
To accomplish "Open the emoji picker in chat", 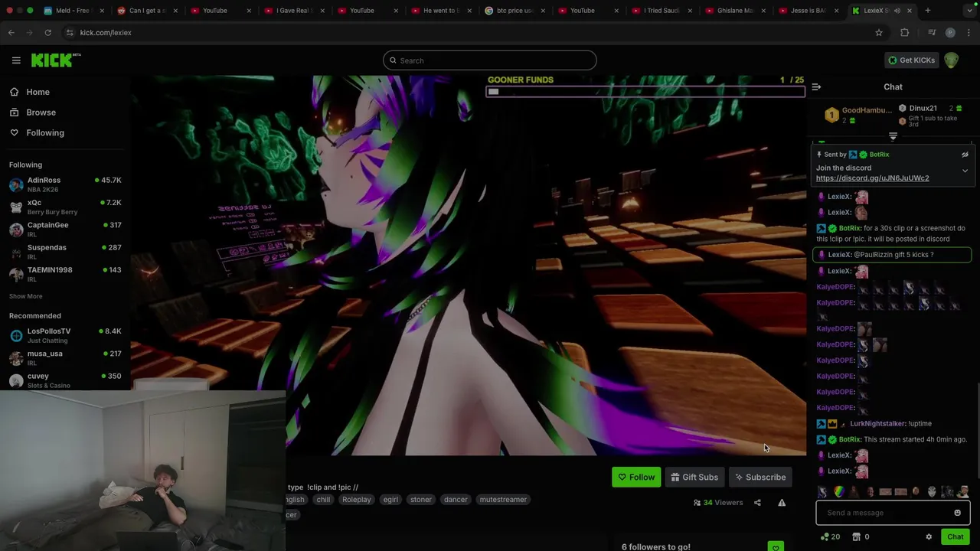I will (x=957, y=513).
